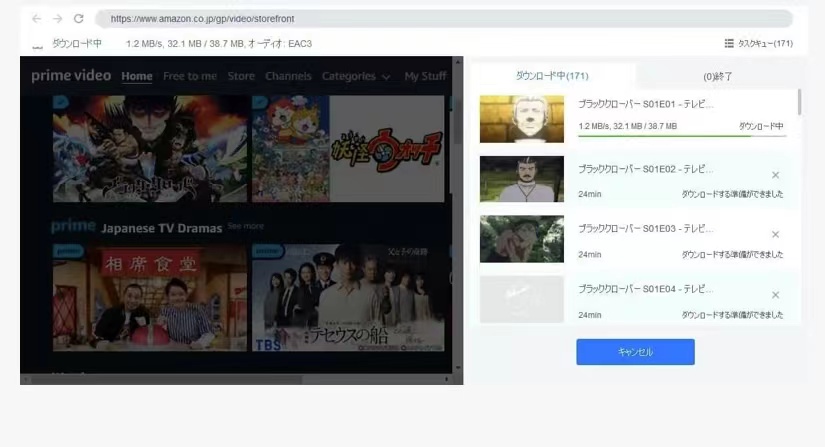825x447 pixels.
Task: Open the テセウスの船 drama thumbnail
Action: (x=348, y=297)
